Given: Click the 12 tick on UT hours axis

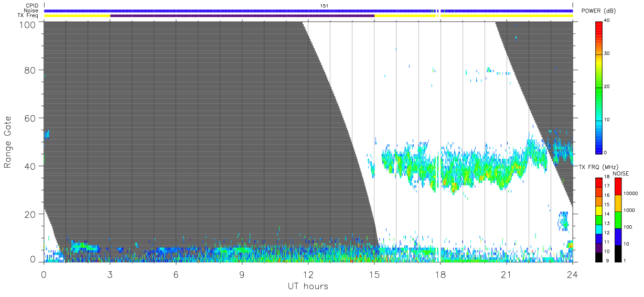Looking at the screenshot, I should pos(308,274).
